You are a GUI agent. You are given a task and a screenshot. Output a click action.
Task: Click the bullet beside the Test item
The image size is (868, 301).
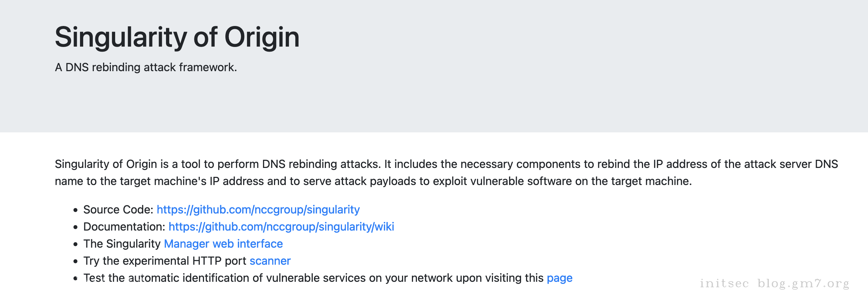coord(75,279)
